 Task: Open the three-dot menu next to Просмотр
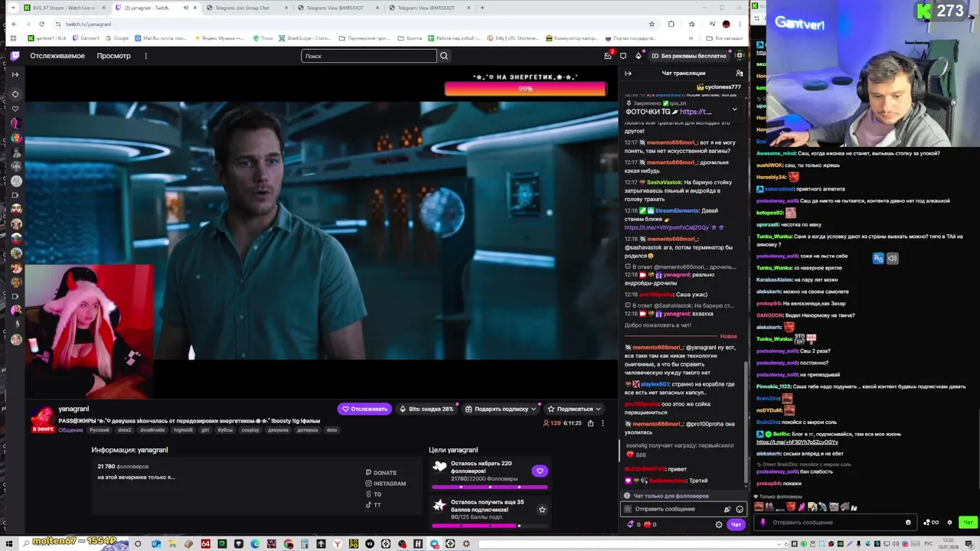(145, 56)
